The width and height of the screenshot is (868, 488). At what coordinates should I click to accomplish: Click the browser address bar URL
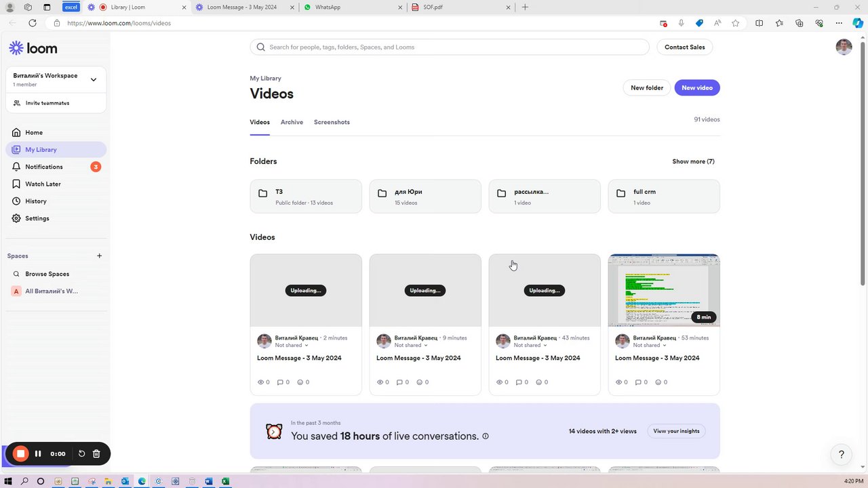(x=119, y=23)
